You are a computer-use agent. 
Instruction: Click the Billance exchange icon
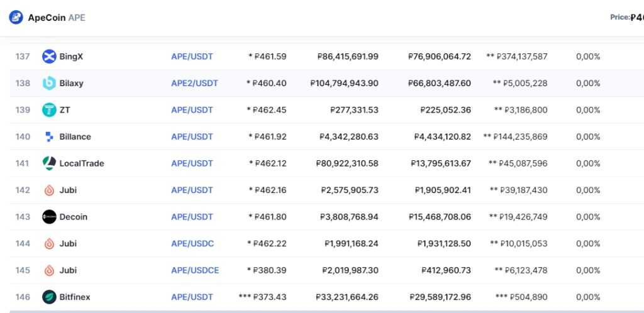(x=49, y=136)
